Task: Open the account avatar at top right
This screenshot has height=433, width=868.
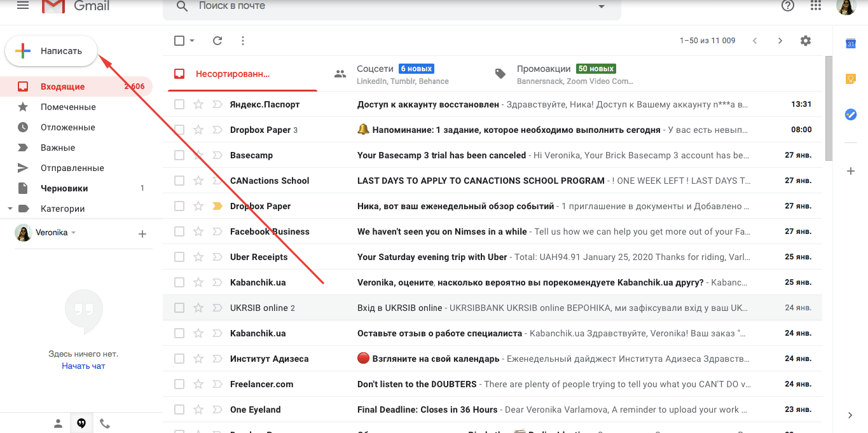Action: (846, 6)
